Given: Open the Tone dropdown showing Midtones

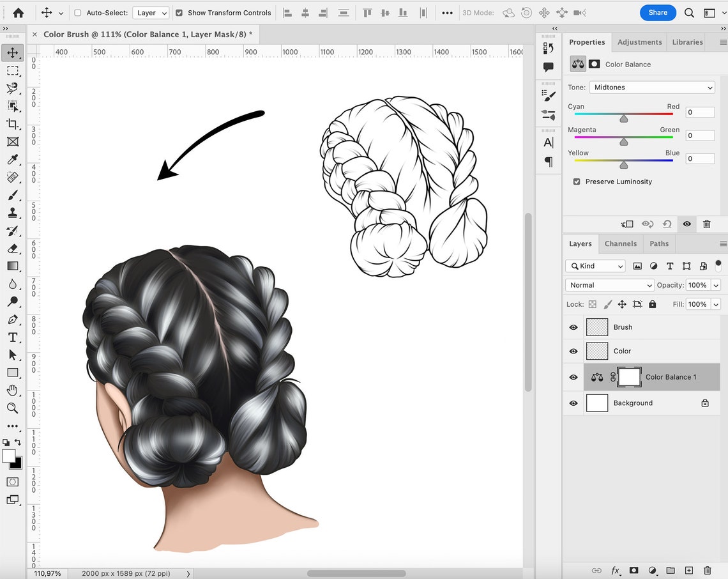Looking at the screenshot, I should tap(651, 87).
